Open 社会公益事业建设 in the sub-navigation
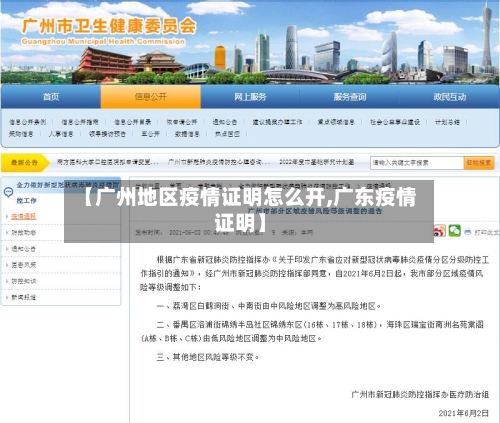The height and width of the screenshot is (423, 500). coord(395,122)
